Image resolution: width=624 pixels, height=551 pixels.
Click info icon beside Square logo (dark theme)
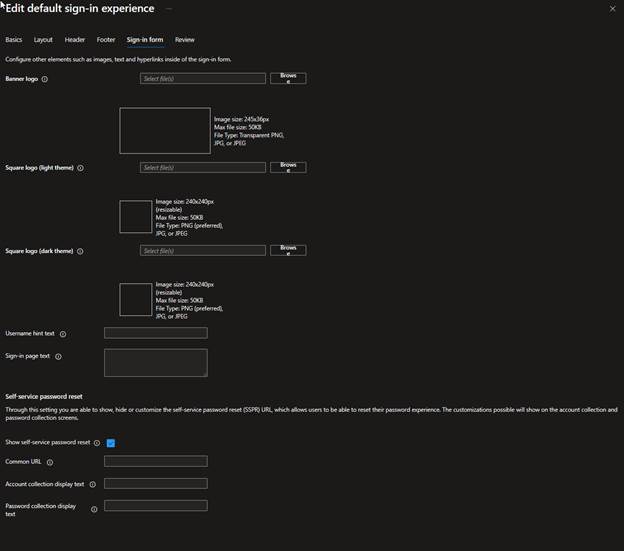click(80, 251)
